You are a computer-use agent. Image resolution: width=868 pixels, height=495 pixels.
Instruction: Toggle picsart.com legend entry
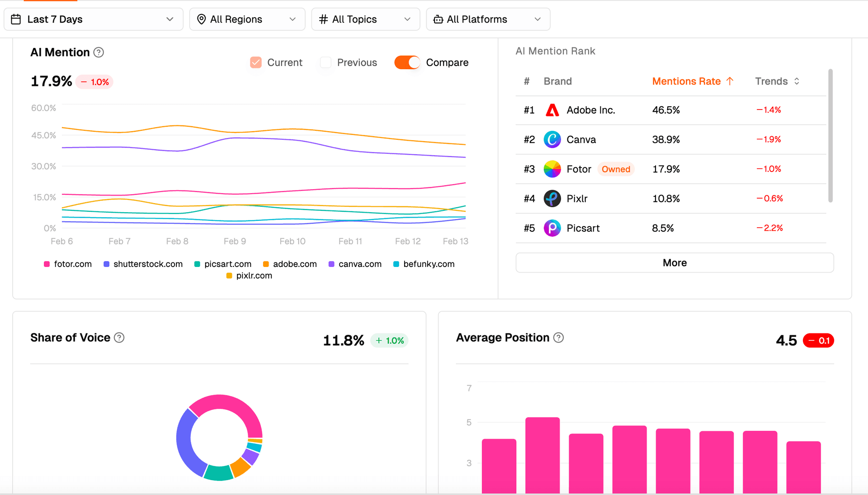pos(223,264)
